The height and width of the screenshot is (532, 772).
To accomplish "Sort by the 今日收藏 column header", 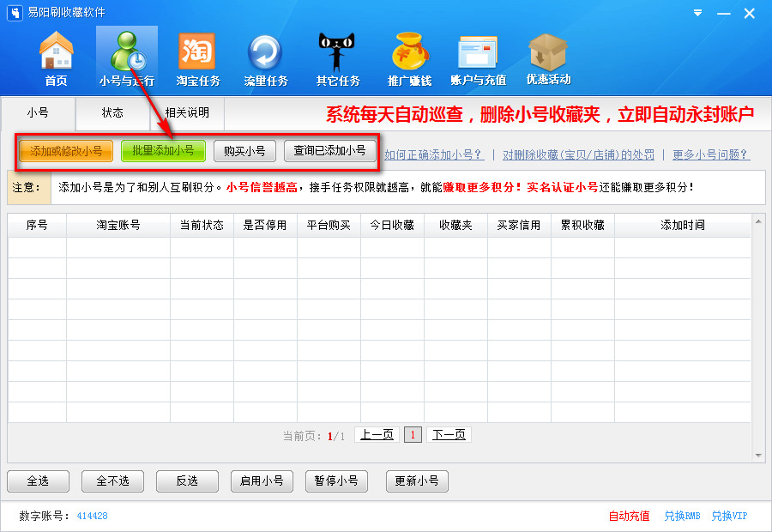I will click(x=392, y=225).
